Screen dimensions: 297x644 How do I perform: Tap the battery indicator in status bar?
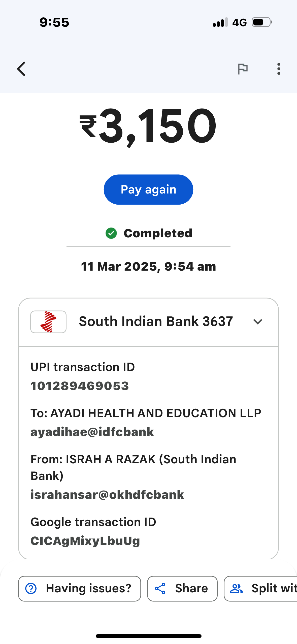262,22
